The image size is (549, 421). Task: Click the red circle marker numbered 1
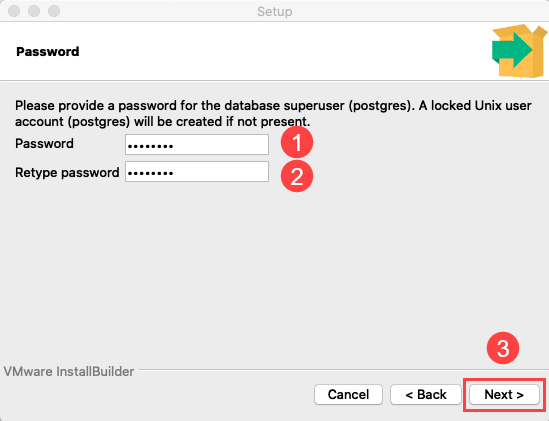[297, 143]
